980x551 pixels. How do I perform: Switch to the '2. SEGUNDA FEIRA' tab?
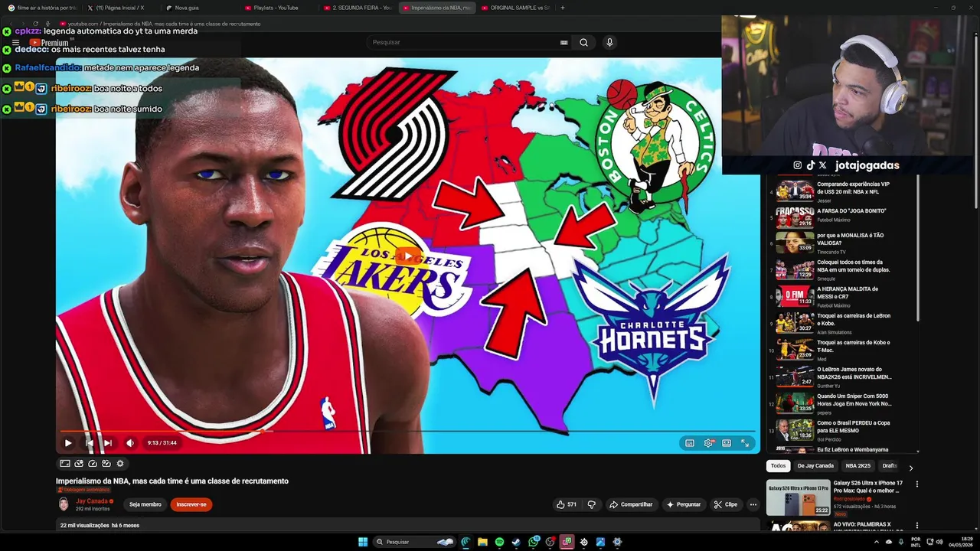point(357,8)
